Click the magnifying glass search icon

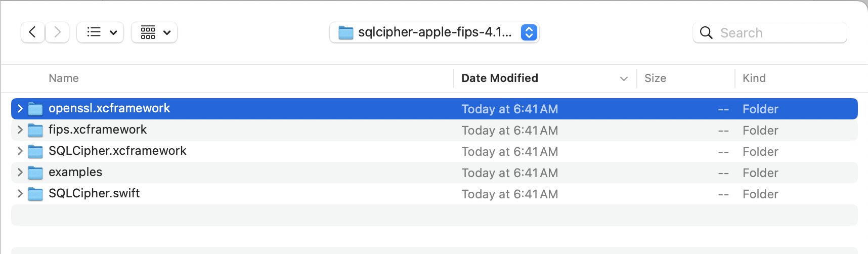[706, 33]
